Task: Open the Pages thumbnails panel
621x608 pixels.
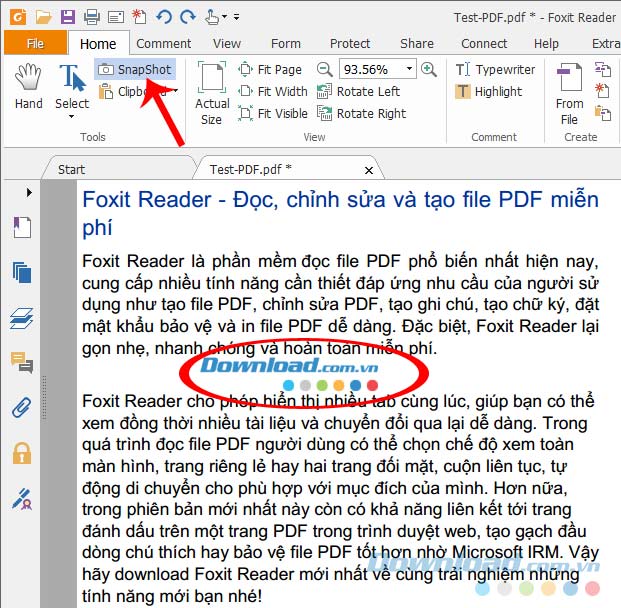Action: [22, 273]
